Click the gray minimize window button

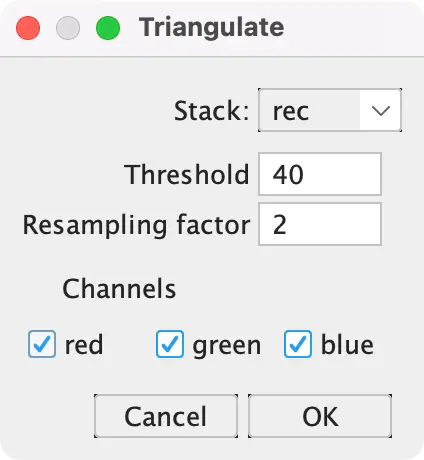point(68,28)
